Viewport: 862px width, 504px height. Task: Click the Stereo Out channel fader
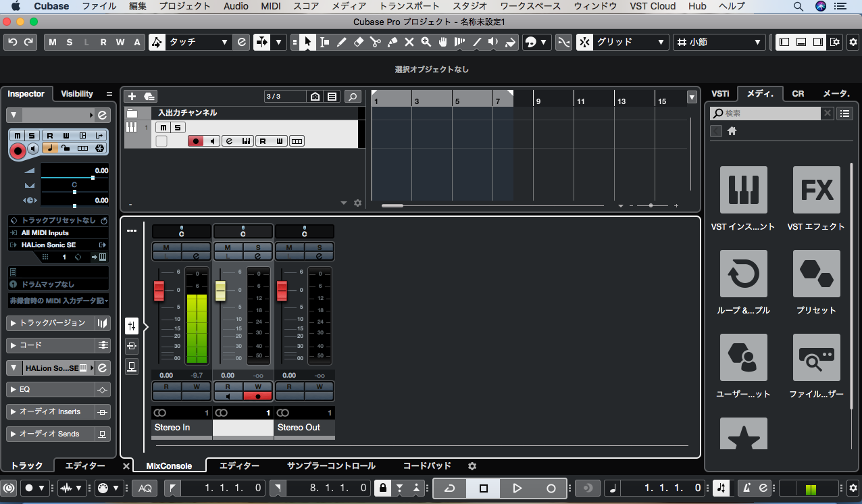(x=282, y=291)
